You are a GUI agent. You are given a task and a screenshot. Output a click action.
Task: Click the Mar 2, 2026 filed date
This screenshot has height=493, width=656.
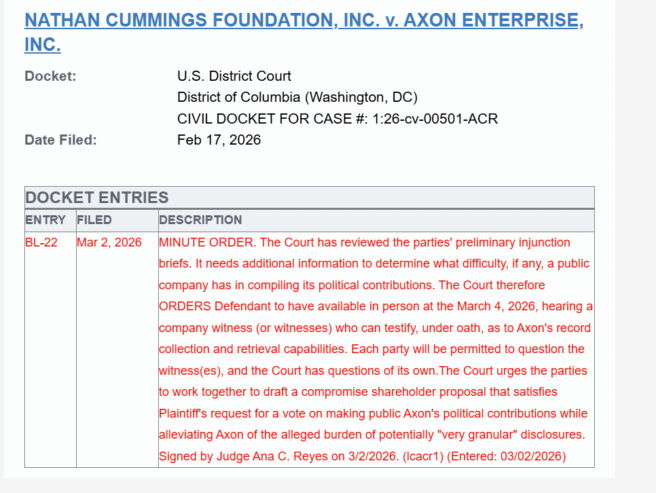pyautogui.click(x=109, y=242)
